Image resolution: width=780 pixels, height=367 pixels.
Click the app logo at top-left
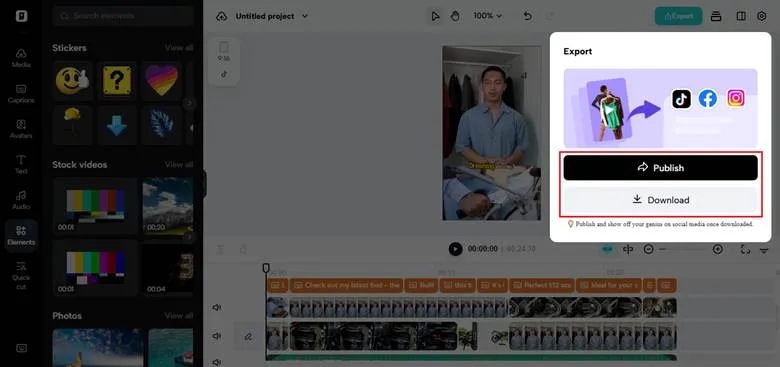(x=21, y=16)
